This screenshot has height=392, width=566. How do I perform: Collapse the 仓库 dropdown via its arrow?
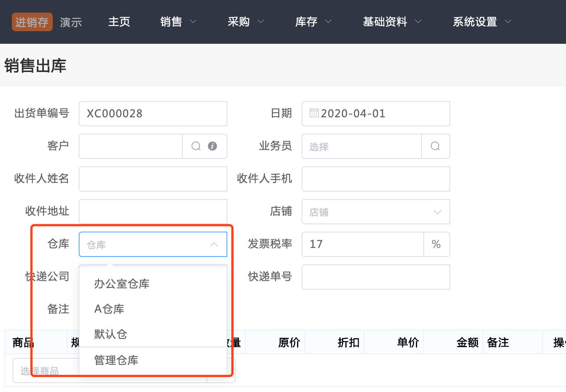214,244
